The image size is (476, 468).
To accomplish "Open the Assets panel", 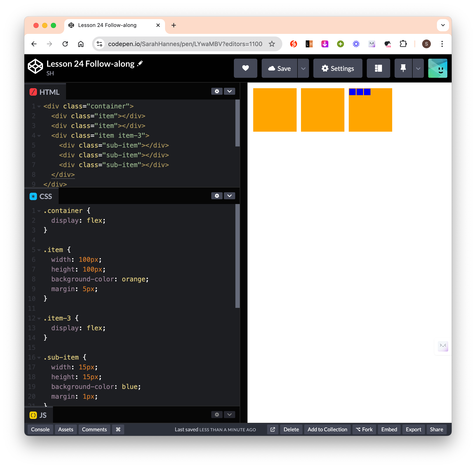I will click(66, 429).
